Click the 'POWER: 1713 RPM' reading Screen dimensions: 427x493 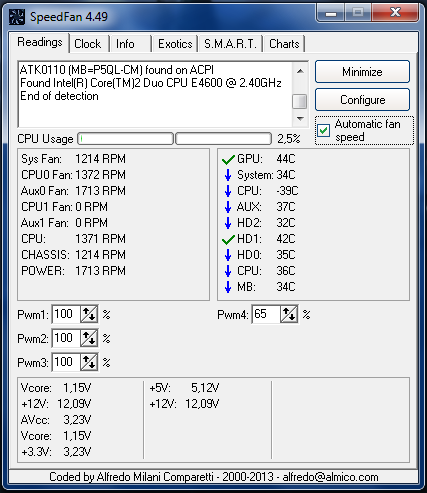pyautogui.click(x=73, y=271)
